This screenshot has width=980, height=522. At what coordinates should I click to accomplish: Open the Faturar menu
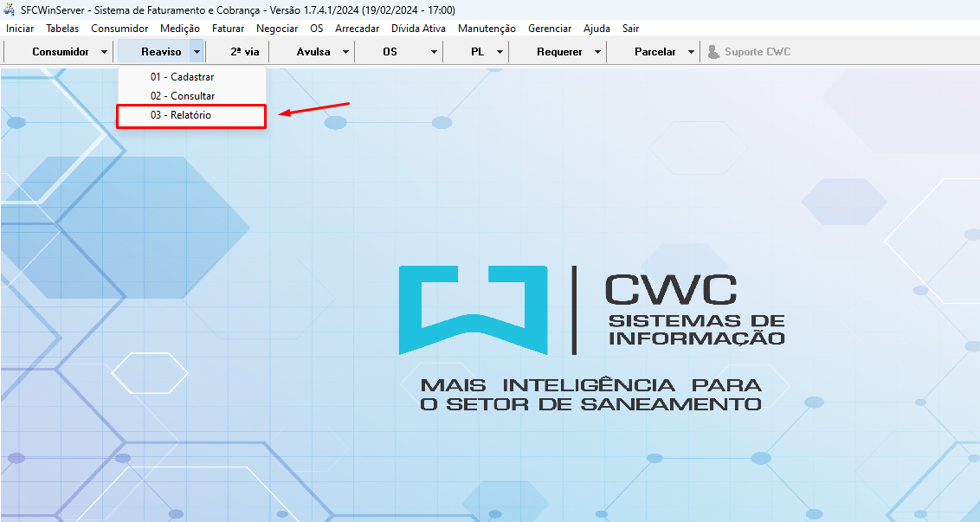(x=228, y=29)
